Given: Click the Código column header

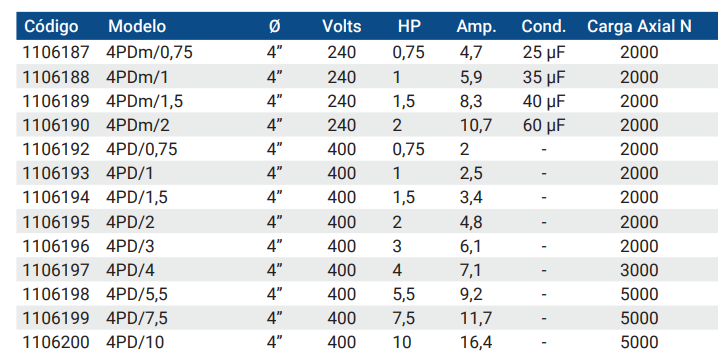Looking at the screenshot, I should [x=51, y=27].
